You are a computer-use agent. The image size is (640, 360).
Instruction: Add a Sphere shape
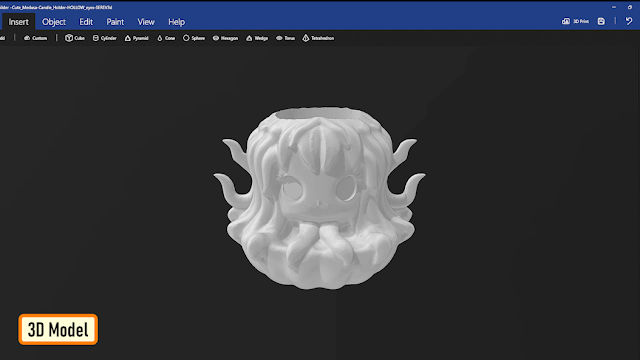coord(193,38)
